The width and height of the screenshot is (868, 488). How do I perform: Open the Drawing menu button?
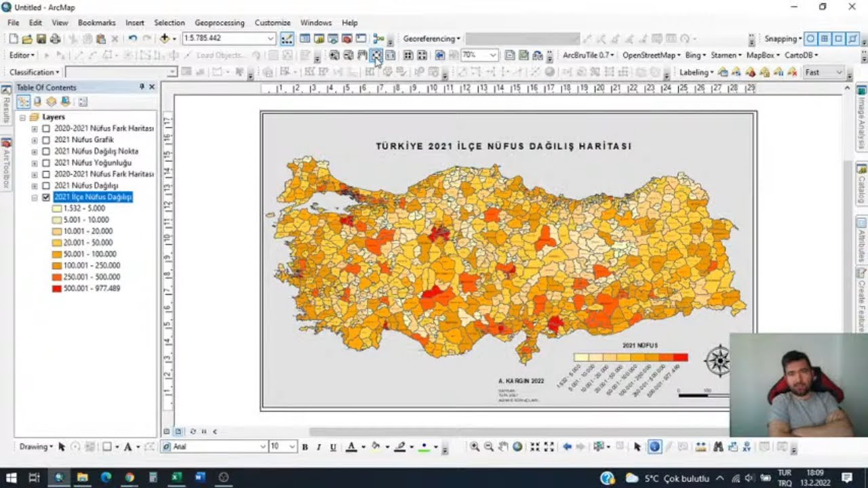tap(36, 447)
